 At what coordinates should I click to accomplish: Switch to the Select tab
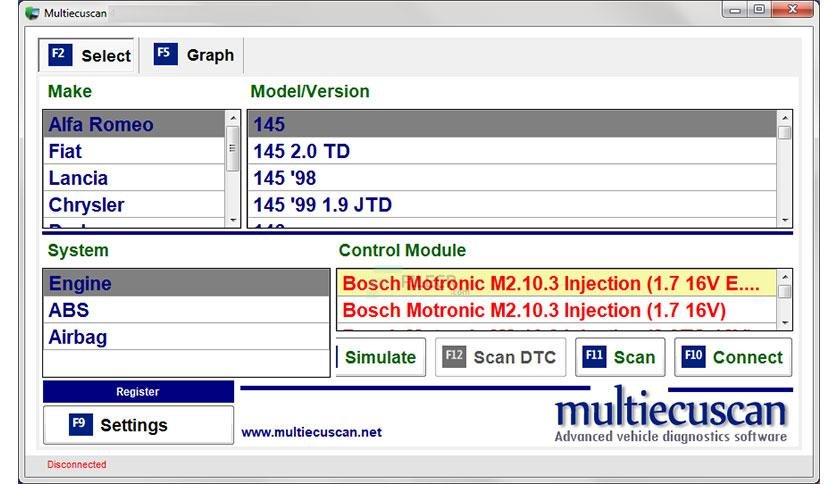tap(86, 55)
